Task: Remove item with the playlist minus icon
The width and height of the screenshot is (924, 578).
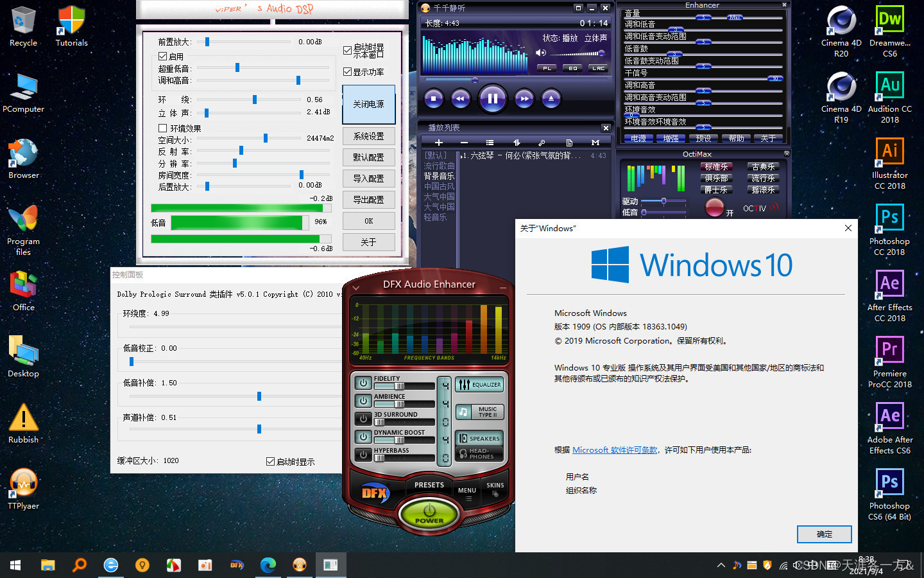Action: (464, 143)
